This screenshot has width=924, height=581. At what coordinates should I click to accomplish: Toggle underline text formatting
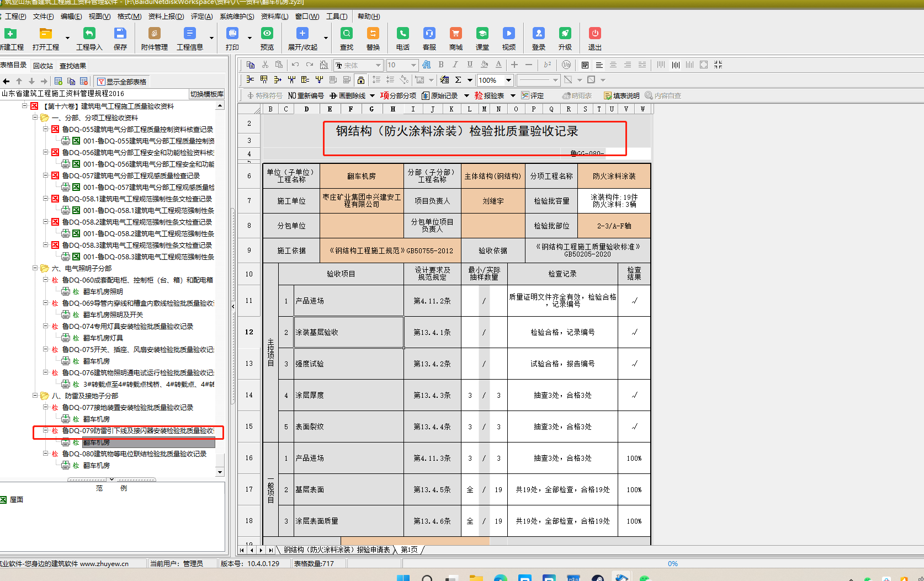tap(470, 65)
